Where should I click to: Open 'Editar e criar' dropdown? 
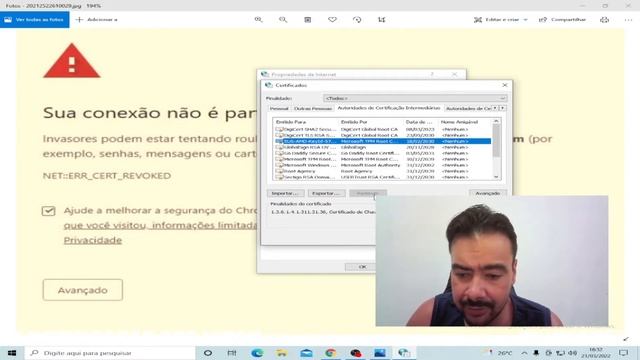click(501, 20)
